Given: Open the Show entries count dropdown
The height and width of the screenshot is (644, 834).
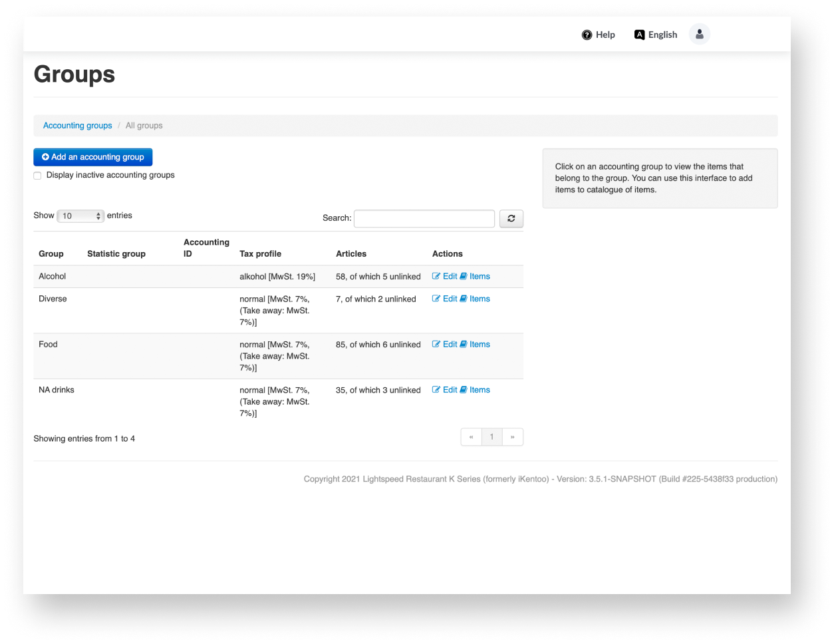Looking at the screenshot, I should click(x=80, y=216).
